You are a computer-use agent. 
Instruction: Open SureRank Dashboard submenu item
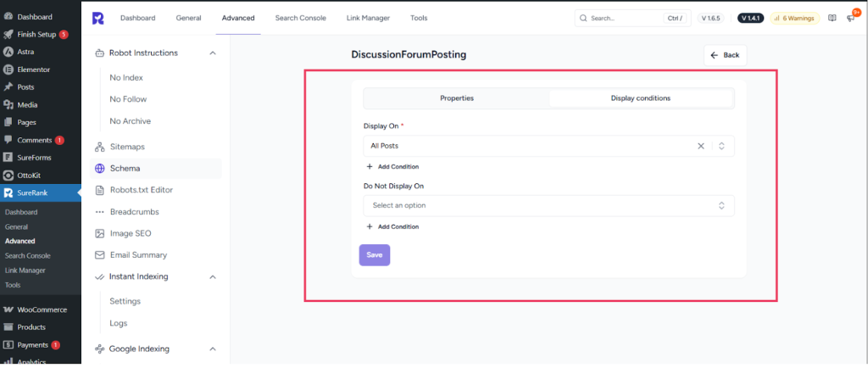tap(21, 212)
